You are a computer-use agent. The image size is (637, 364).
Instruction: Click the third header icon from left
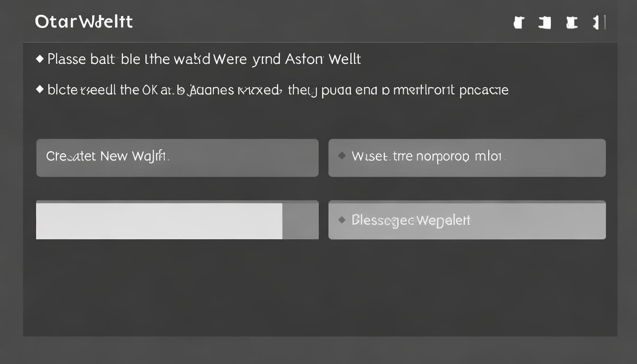coord(573,22)
